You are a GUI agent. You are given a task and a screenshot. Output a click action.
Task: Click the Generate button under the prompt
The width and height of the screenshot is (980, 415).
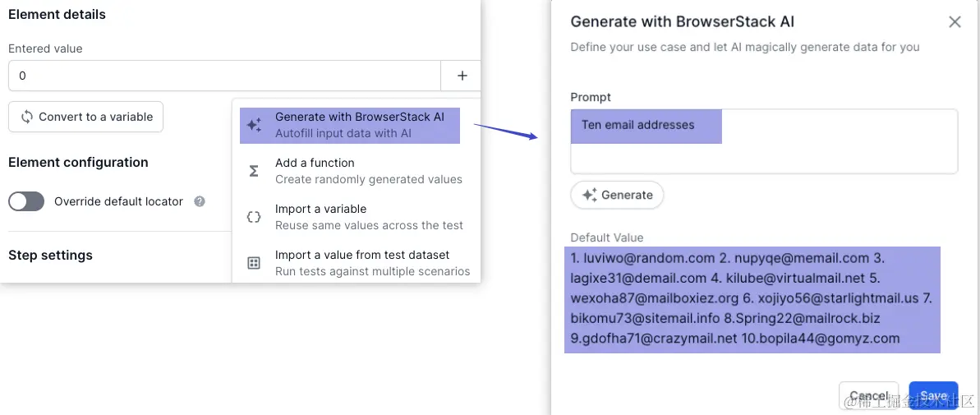click(x=617, y=195)
